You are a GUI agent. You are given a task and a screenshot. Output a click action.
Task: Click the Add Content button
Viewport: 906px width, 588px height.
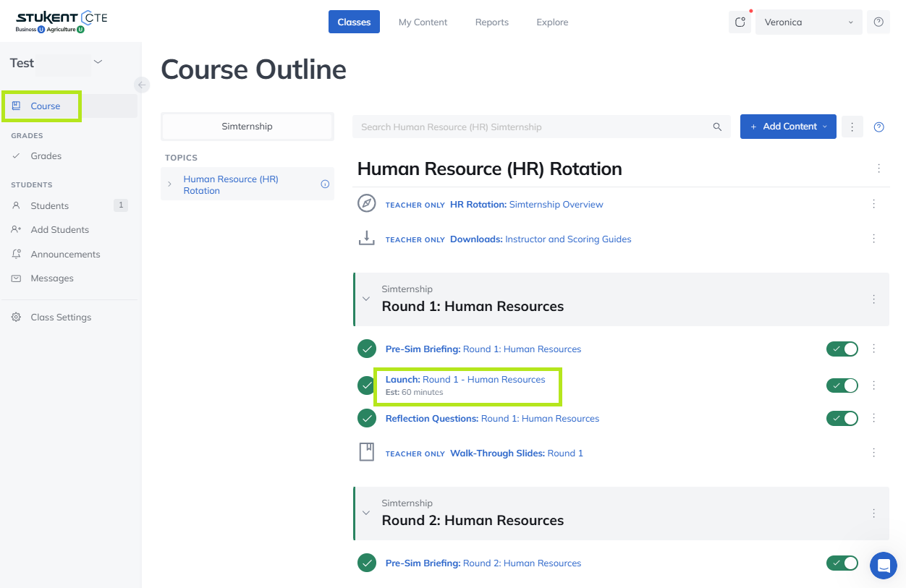pos(787,127)
